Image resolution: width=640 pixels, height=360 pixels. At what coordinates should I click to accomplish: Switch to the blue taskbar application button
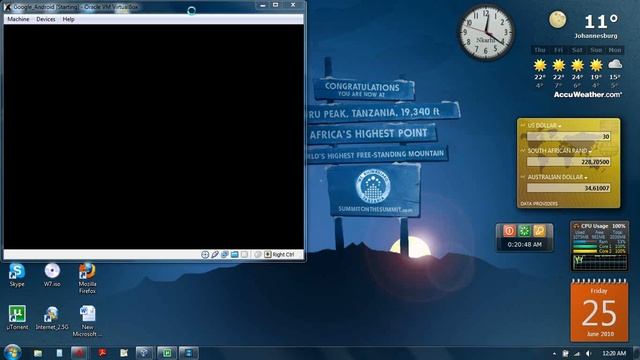point(189,353)
